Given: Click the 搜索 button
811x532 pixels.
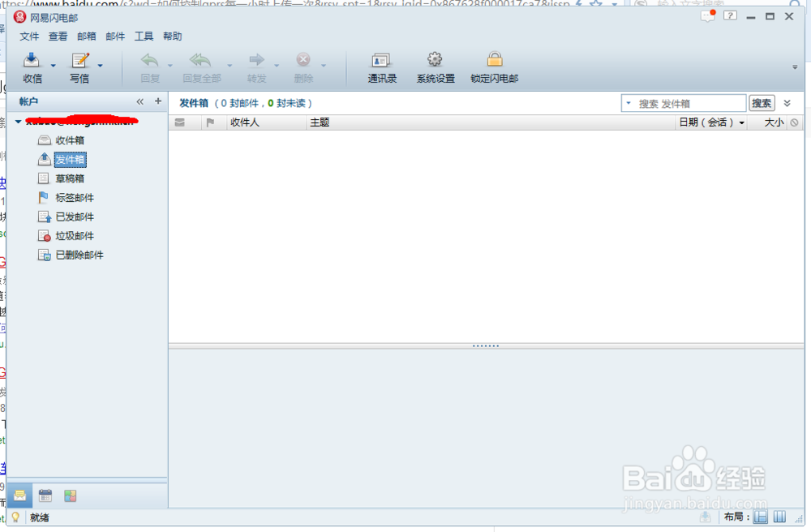Looking at the screenshot, I should pyautogui.click(x=761, y=104).
